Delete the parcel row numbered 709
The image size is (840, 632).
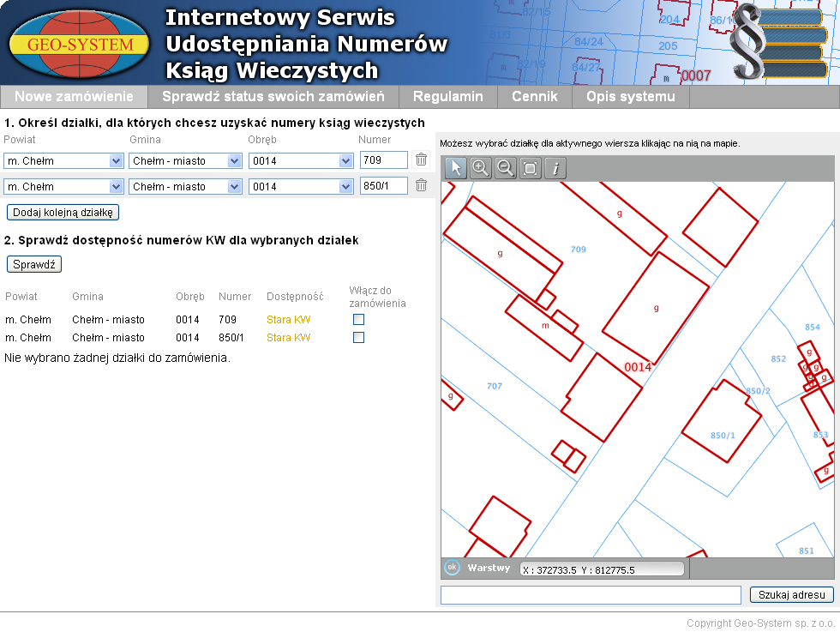coord(421,160)
